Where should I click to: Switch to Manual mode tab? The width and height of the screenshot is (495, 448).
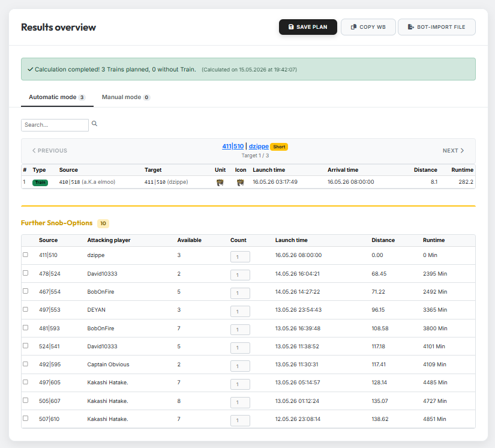(125, 97)
